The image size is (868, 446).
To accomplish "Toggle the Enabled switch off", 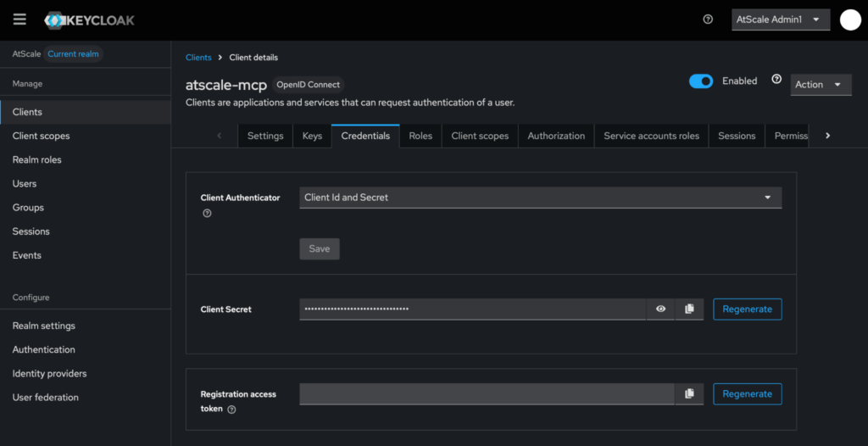I will (701, 81).
